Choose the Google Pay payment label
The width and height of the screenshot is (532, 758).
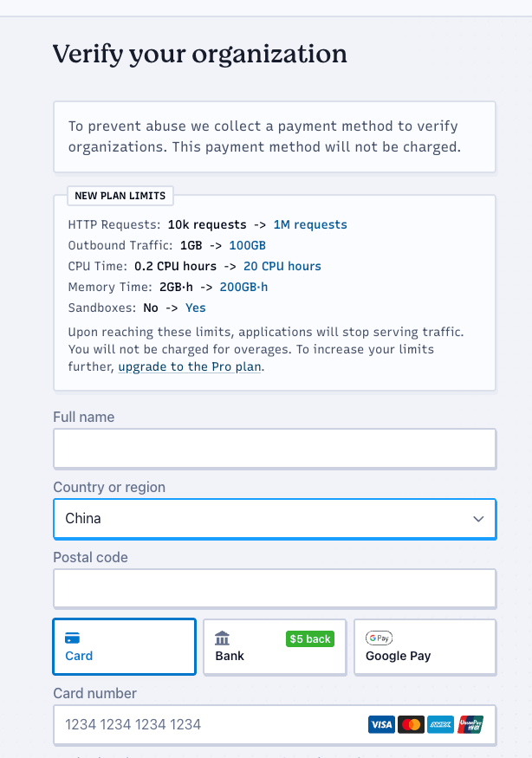(x=398, y=656)
